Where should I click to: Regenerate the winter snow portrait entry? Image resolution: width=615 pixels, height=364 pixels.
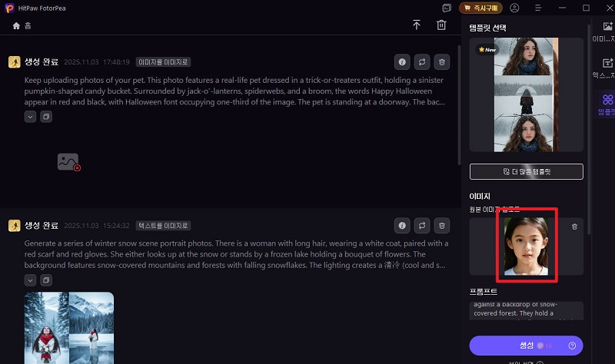421,226
